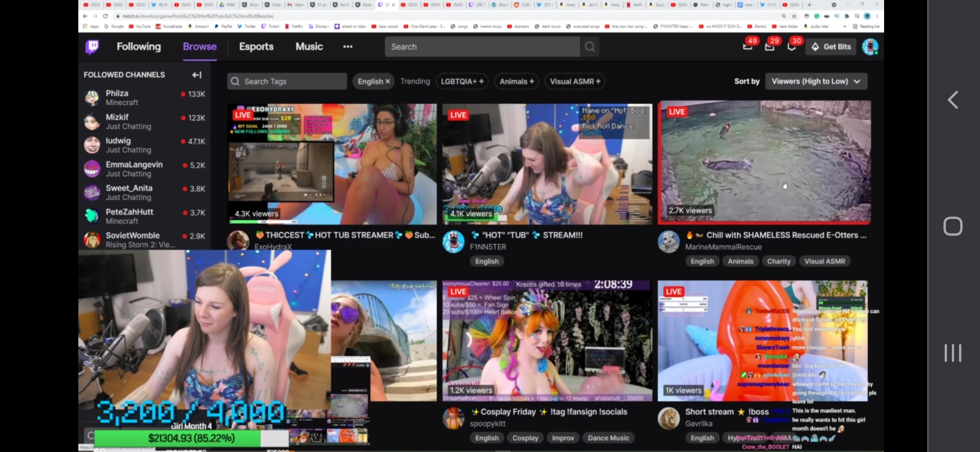Add the LGBTQIA+ tag filter
Viewport: 980px width, 452px height.
(x=462, y=81)
